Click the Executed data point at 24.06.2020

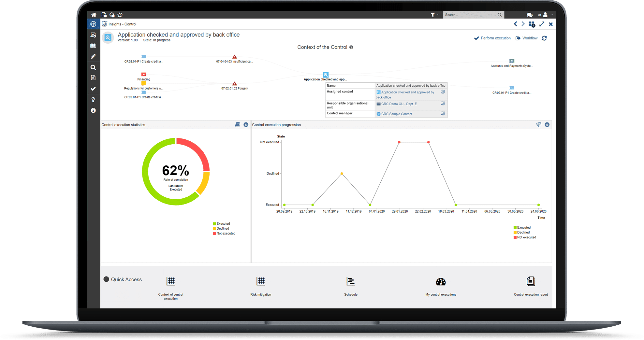(538, 205)
